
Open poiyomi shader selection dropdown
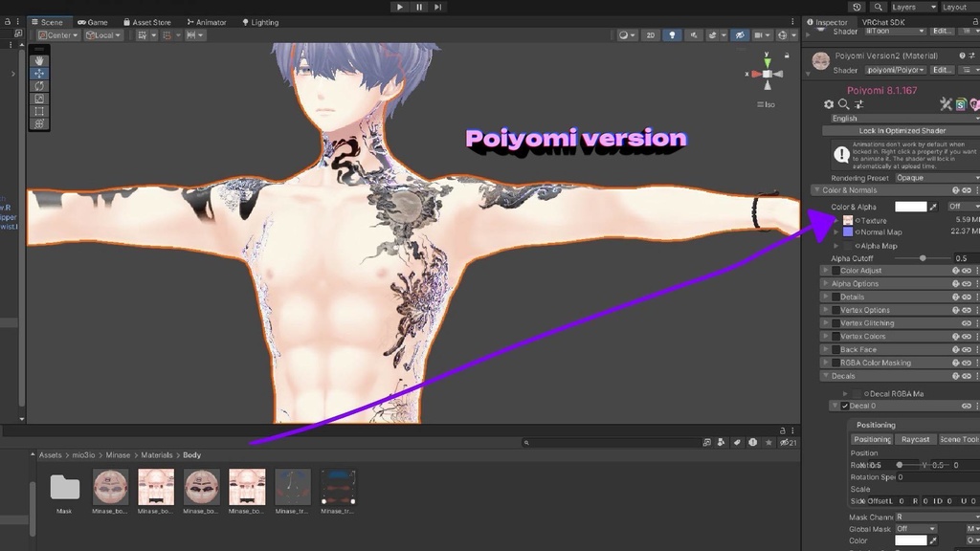tap(896, 70)
